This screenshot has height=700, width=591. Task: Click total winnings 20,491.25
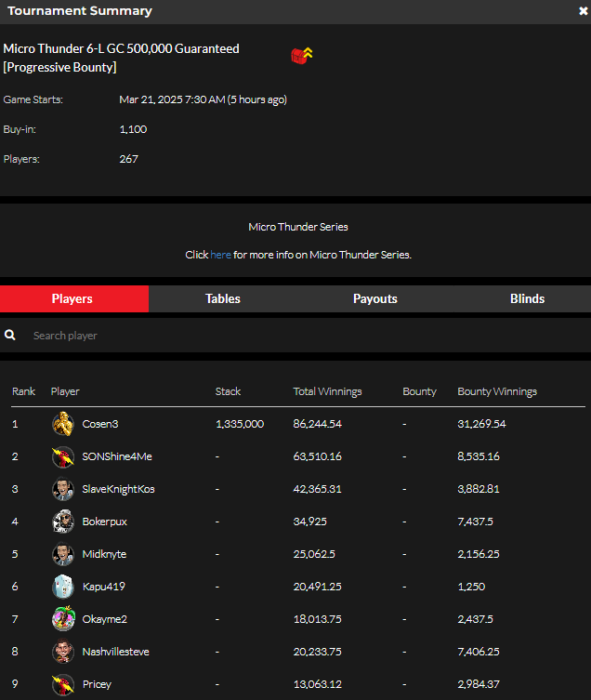coord(318,587)
